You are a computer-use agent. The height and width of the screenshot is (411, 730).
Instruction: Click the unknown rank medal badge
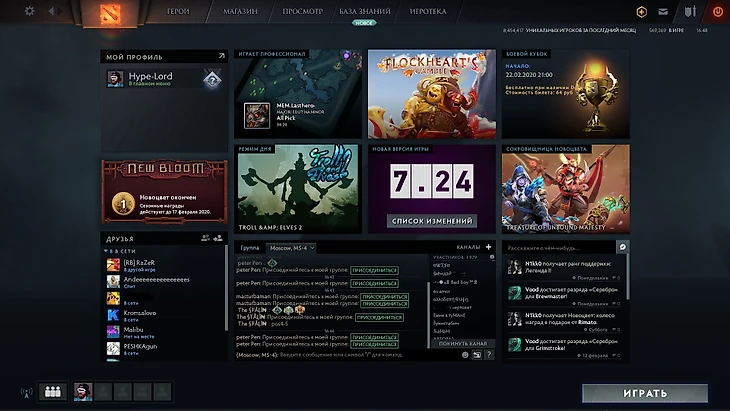212,79
